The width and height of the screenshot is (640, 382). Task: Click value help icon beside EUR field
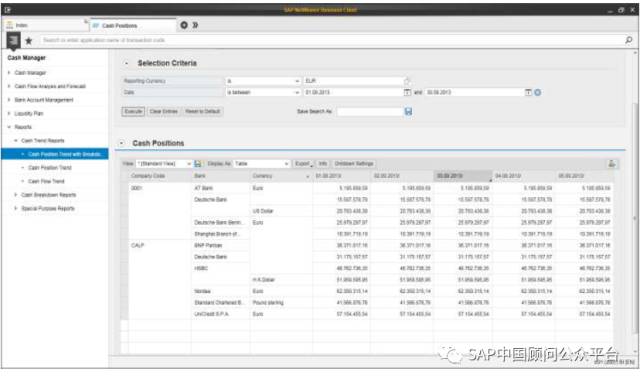pyautogui.click(x=407, y=81)
